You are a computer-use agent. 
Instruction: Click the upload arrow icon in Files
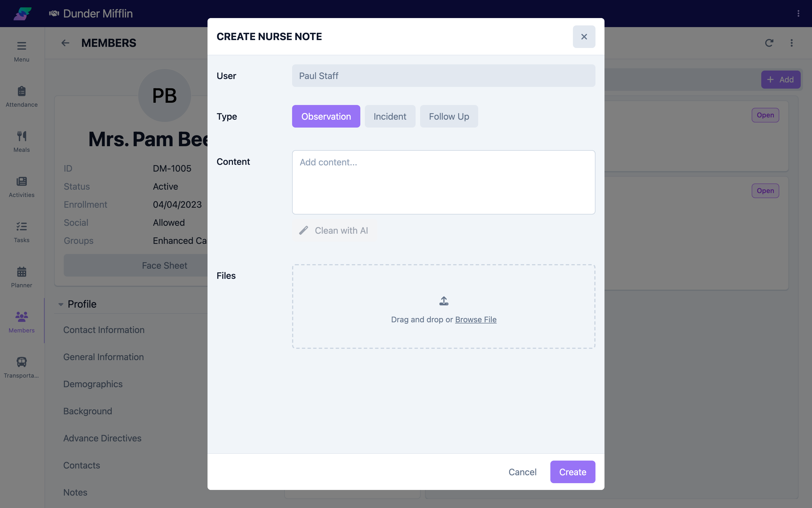[443, 301]
